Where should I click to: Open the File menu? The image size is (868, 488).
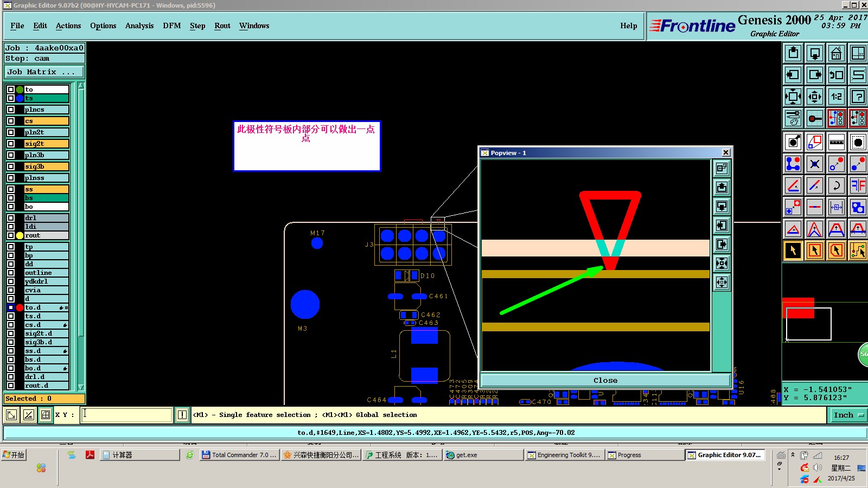[x=17, y=25]
